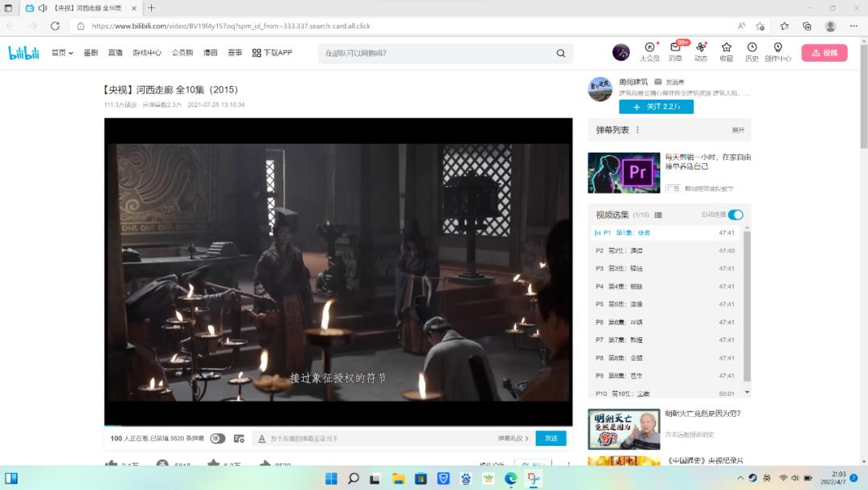This screenshot has height=490, width=868.
Task: Open danmaku settings icon beside the danmaku switch
Action: click(x=239, y=439)
